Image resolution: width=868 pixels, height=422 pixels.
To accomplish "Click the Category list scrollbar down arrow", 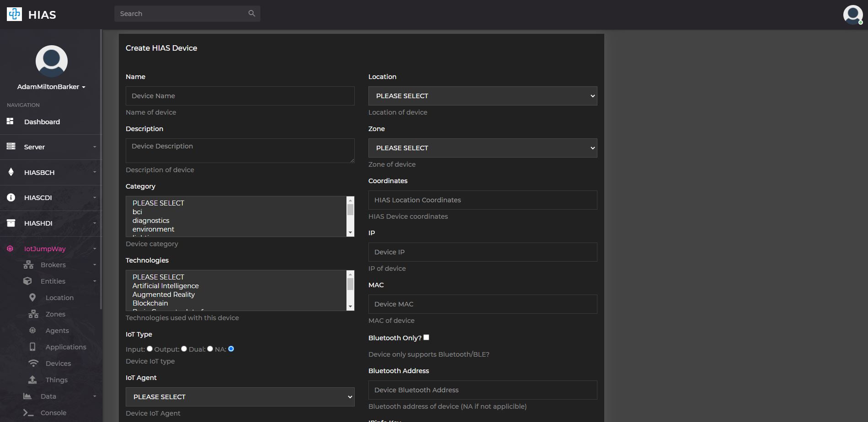I will coord(351,233).
